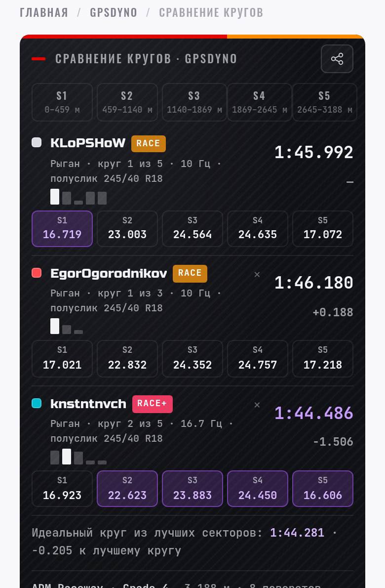Viewport: 385px width, 588px height.
Task: Click the RACE badge next to KLoPSHoW
Action: pyautogui.click(x=148, y=143)
